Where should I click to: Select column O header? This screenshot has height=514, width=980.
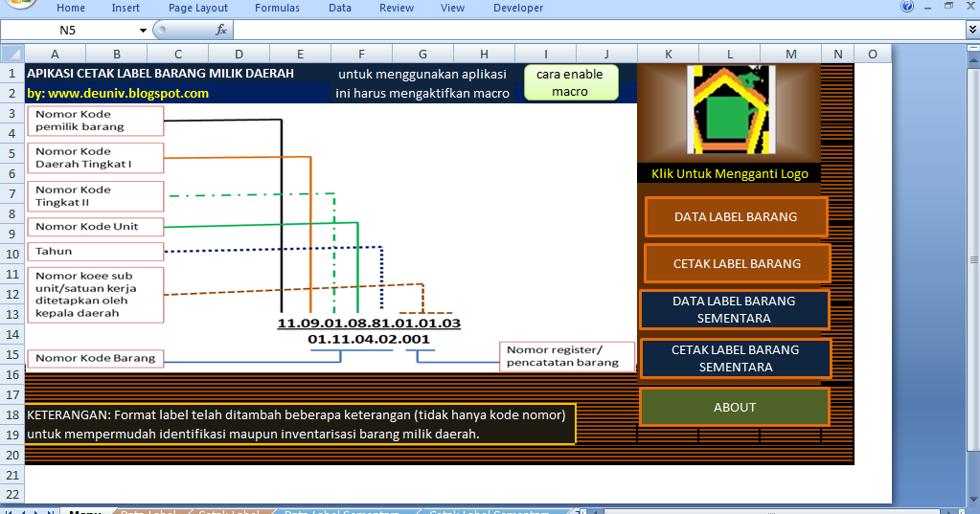[x=873, y=55]
